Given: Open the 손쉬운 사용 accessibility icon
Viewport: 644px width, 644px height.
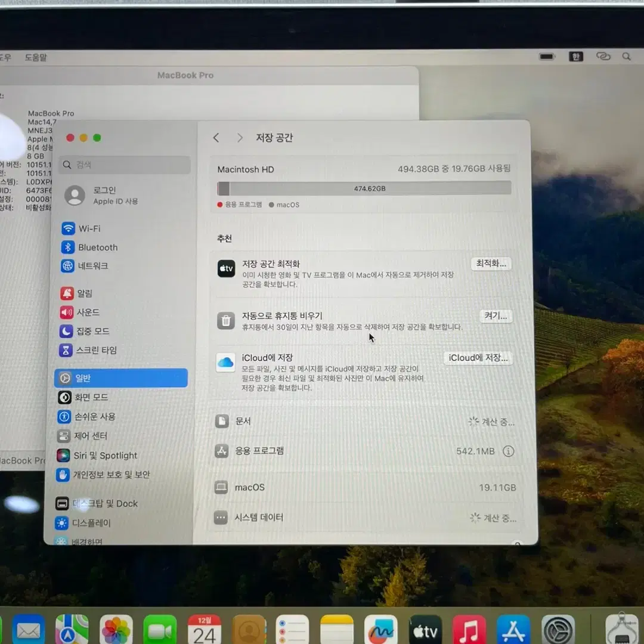Looking at the screenshot, I should [x=64, y=416].
